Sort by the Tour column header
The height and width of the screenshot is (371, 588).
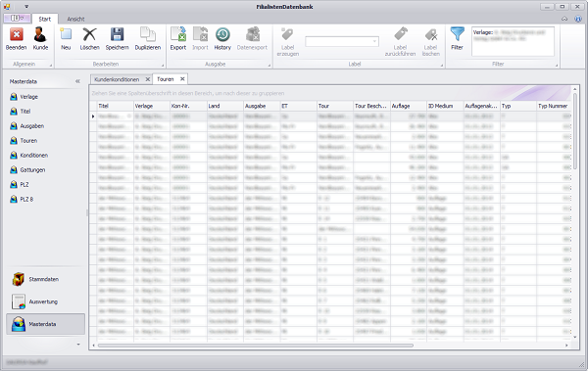click(x=335, y=106)
